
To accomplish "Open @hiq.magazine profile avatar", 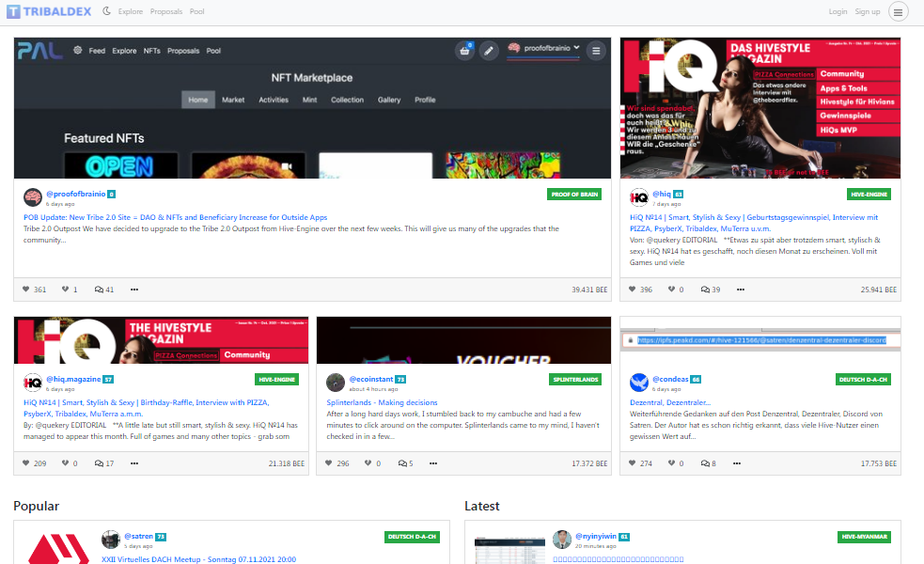I will [x=33, y=383].
